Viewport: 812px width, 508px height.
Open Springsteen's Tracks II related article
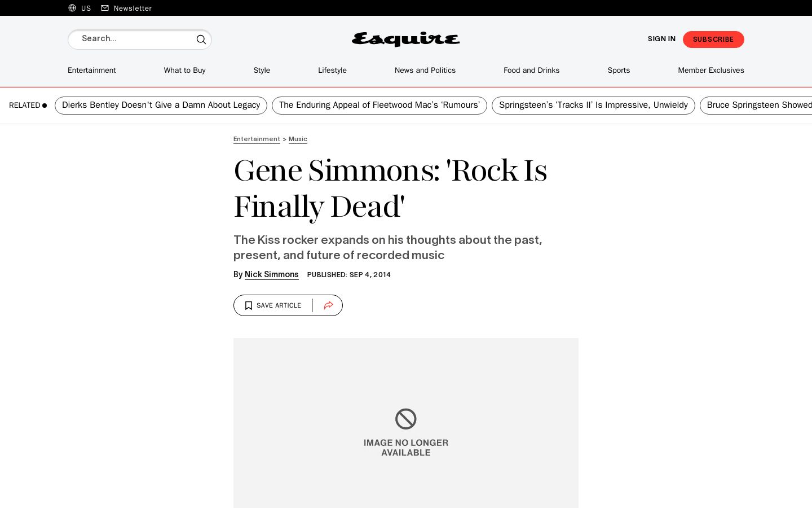point(593,106)
